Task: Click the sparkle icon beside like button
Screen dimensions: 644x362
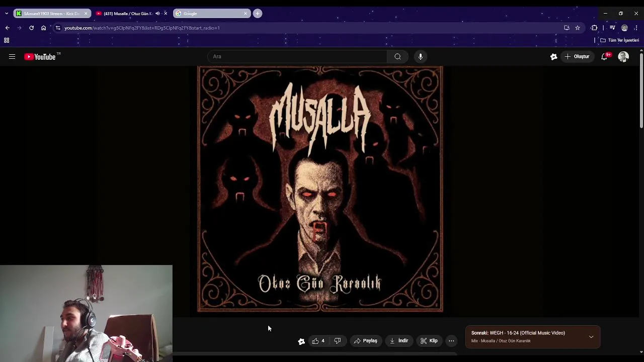Action: click(x=301, y=341)
